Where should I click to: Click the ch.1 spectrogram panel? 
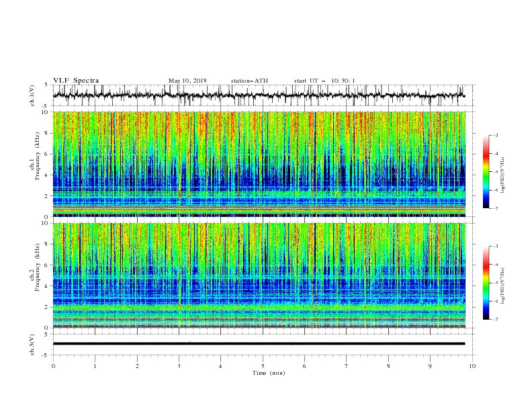259,164
